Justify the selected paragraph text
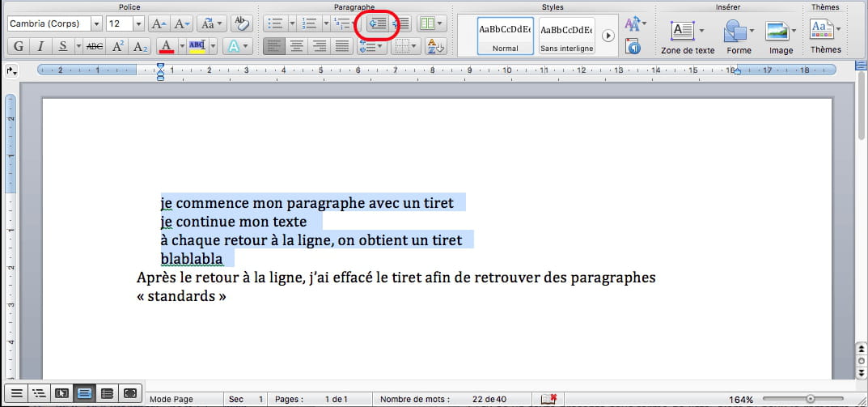The height and width of the screenshot is (407, 868). [342, 46]
